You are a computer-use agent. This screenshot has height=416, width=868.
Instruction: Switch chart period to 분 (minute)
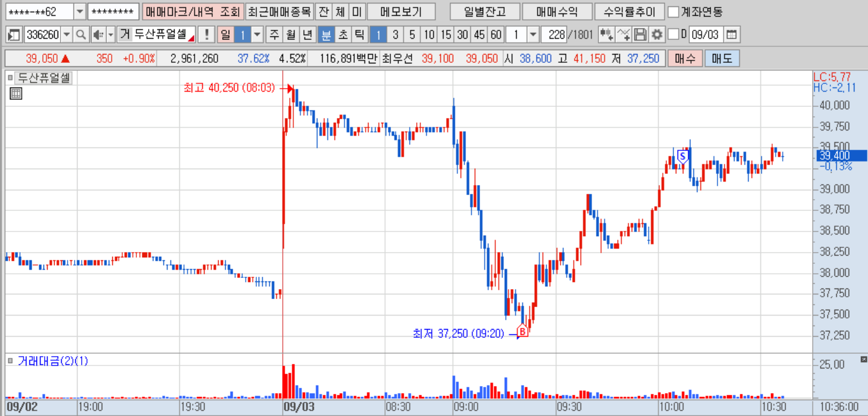point(325,35)
